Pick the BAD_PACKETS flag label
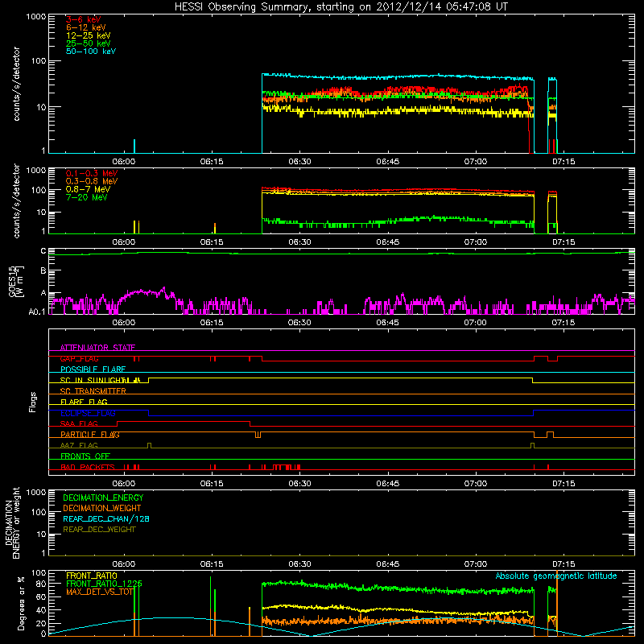644x644 pixels. pos(88,467)
